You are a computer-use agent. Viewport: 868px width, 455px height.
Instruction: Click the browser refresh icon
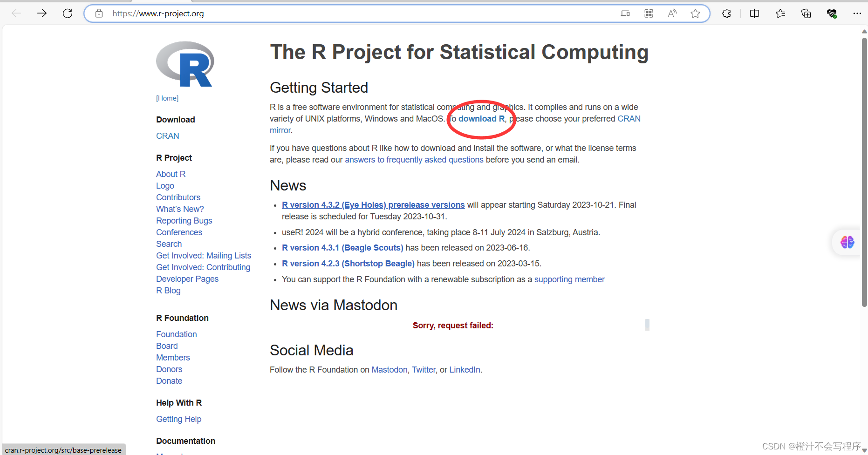coord(68,14)
